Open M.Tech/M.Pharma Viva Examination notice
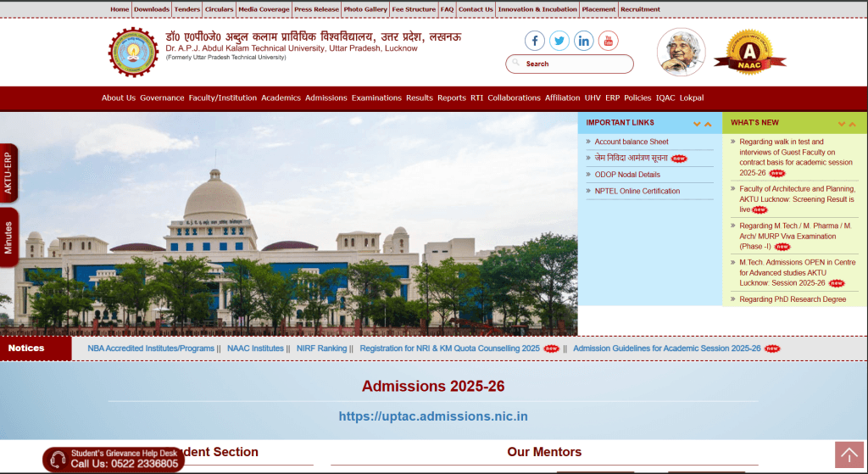This screenshot has width=868, height=474. tap(795, 236)
